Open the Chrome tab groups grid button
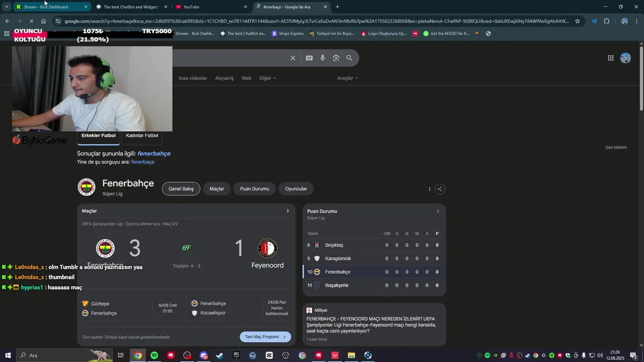 pos(7,34)
